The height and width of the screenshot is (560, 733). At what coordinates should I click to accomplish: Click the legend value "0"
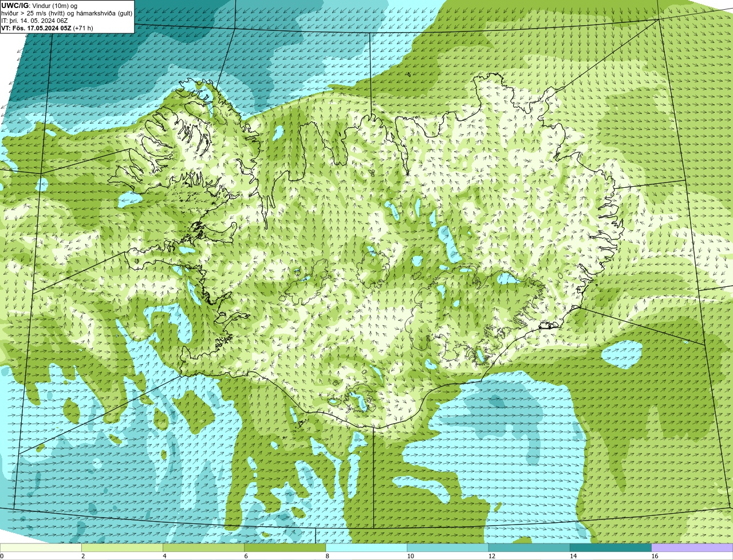(x=2, y=556)
